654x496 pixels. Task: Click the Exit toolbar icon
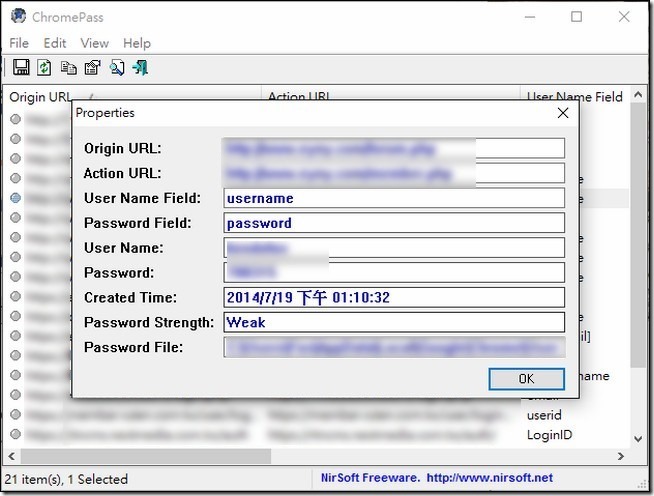[x=140, y=67]
